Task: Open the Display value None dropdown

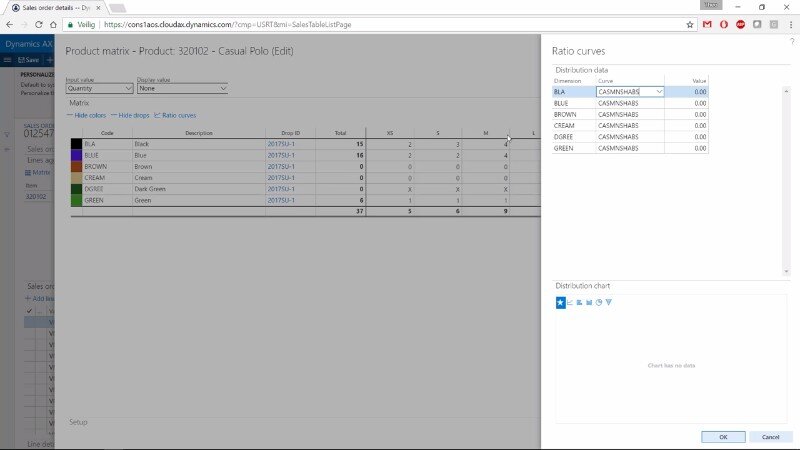Action: pos(182,89)
